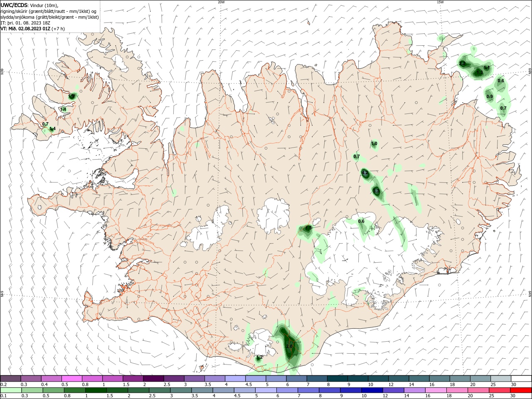Click the navy blue rain swatch between 10 and 12

(372, 390)
